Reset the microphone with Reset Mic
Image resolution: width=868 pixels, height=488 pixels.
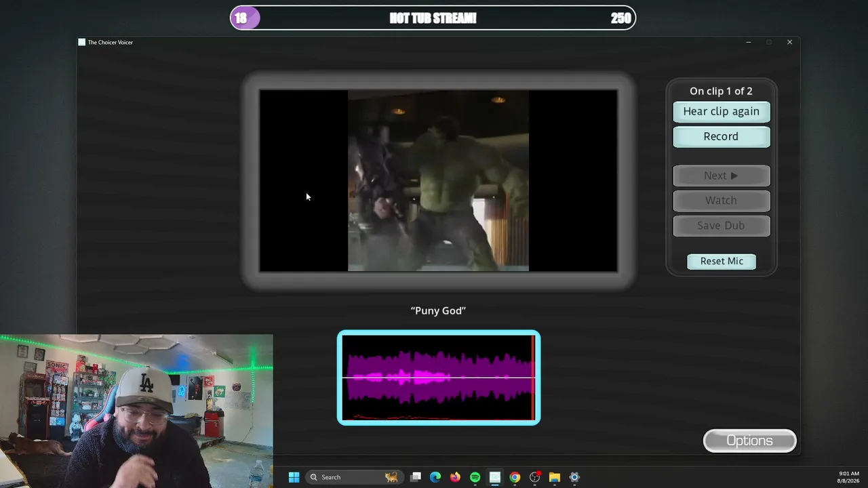(x=722, y=262)
